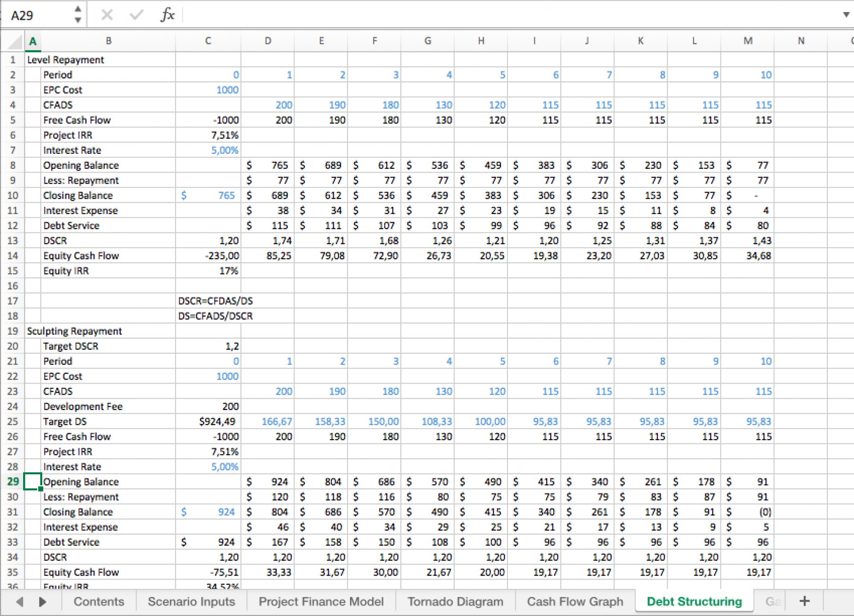This screenshot has height=616, width=854.
Task: Click the '-75,51' Equity Cash Flow cell
Action: [x=208, y=572]
